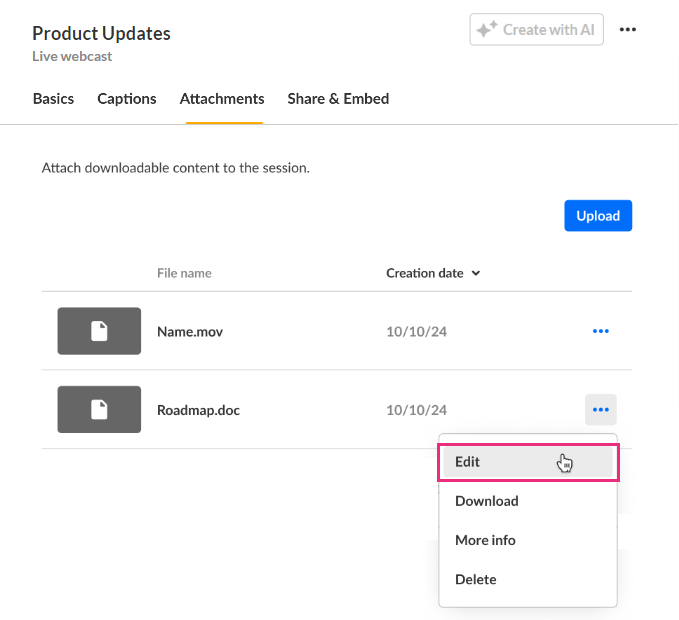The width and height of the screenshot is (679, 620).
Task: Click the sparkle icon on Create with AI
Action: click(487, 30)
